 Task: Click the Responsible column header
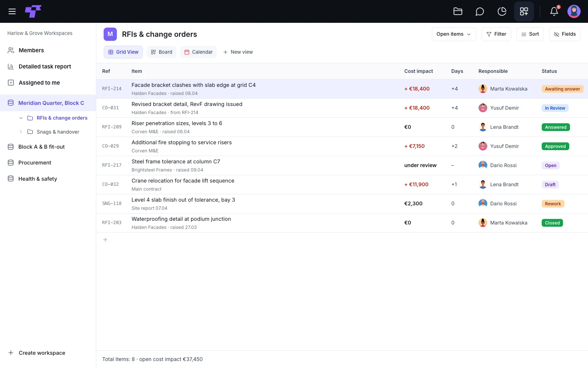coord(493,71)
